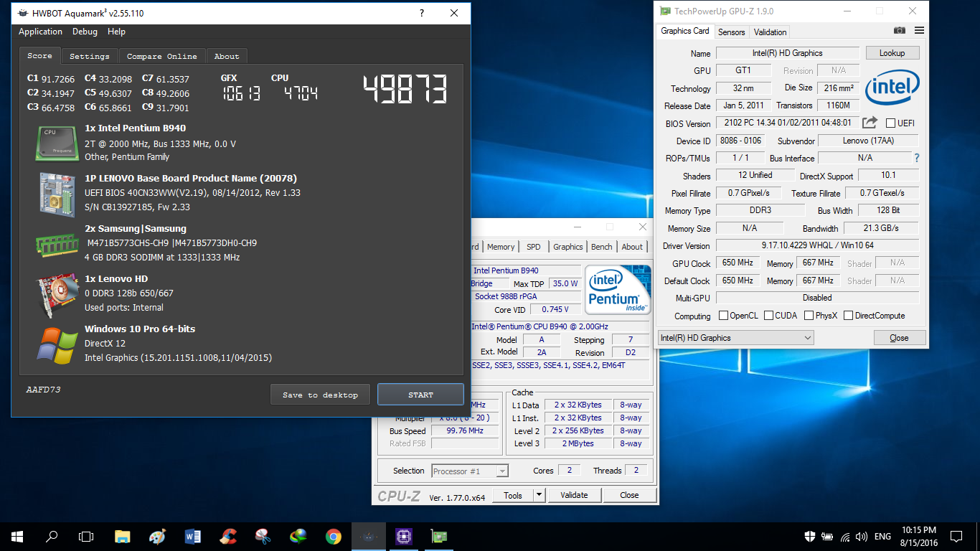
Task: Click the GPU-Z screenshot camera icon
Action: [900, 31]
